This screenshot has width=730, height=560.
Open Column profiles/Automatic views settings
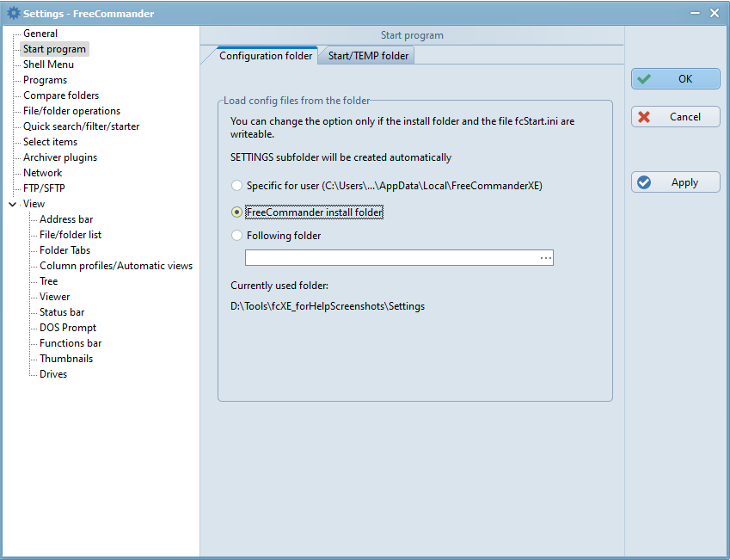(116, 266)
